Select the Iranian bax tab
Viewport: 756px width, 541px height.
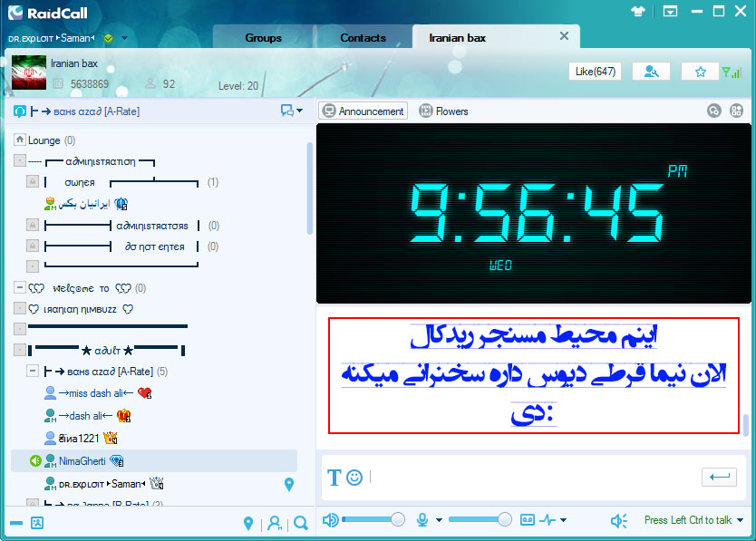458,38
